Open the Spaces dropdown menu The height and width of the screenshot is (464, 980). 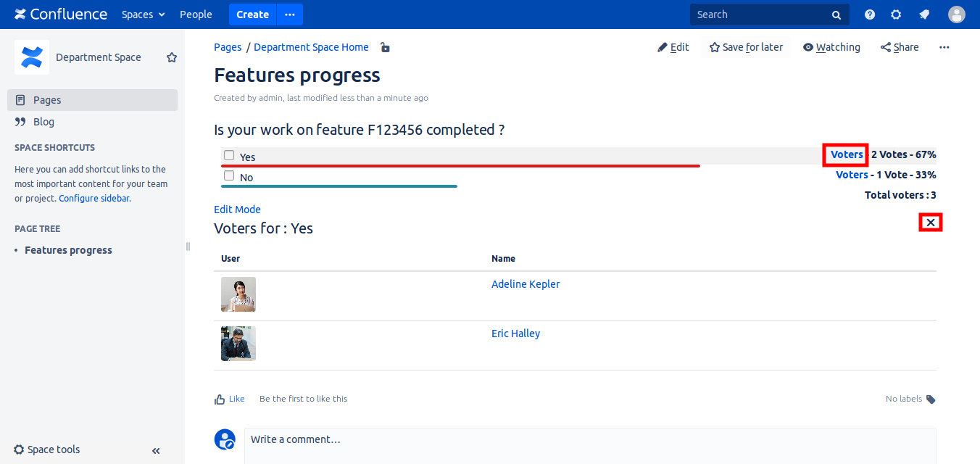[x=143, y=14]
